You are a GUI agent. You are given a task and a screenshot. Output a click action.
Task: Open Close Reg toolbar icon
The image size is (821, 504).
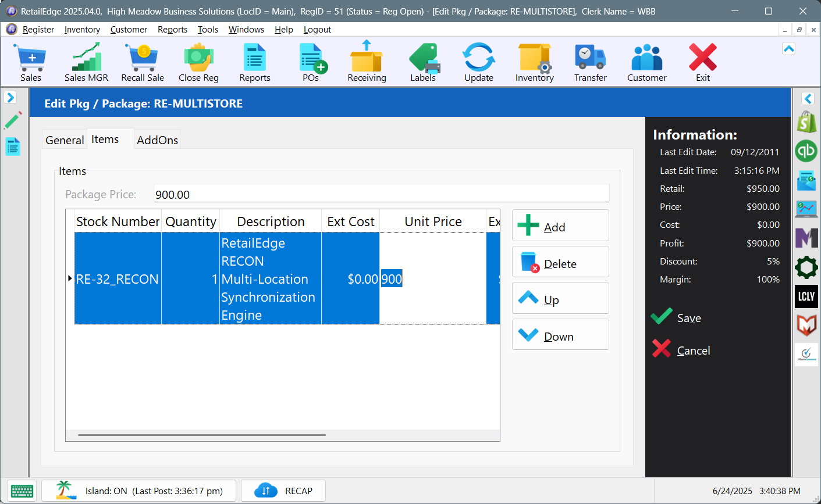pos(198,62)
